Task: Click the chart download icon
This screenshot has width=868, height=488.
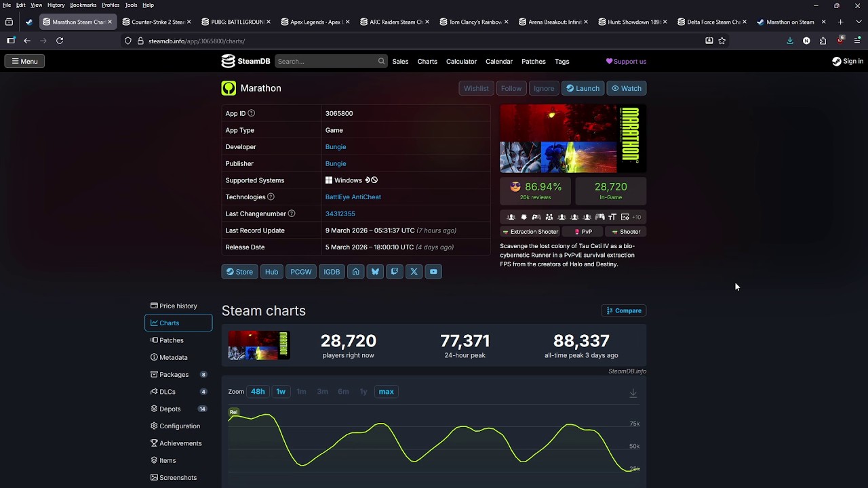Action: pos(633,393)
